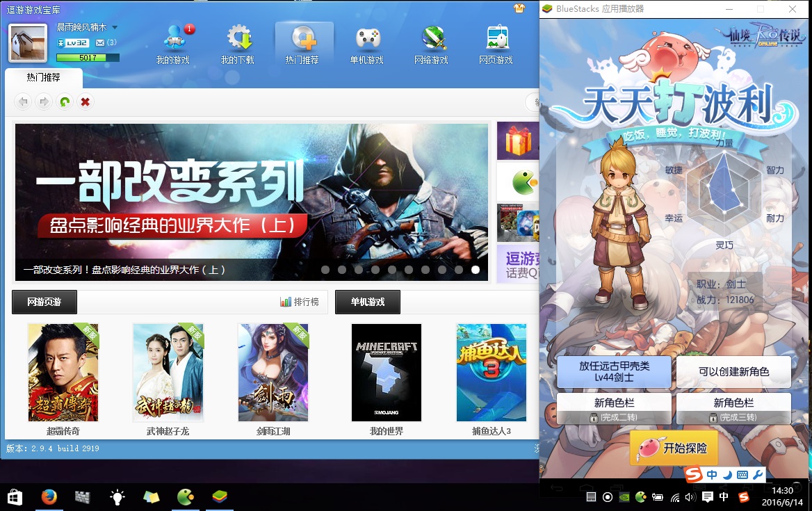Open Sogou IME wrench settings

tap(758, 475)
